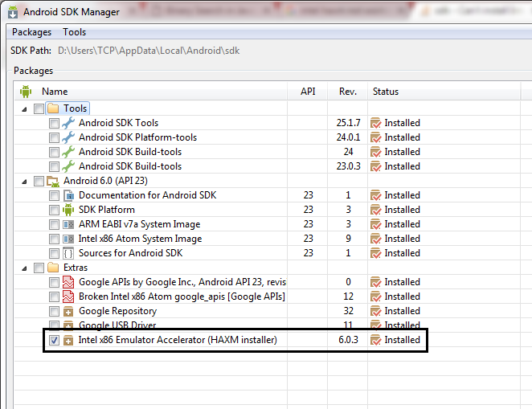
Task: Click the green wrench icon of Build-tools 23.0.3
Action: pos(68,166)
